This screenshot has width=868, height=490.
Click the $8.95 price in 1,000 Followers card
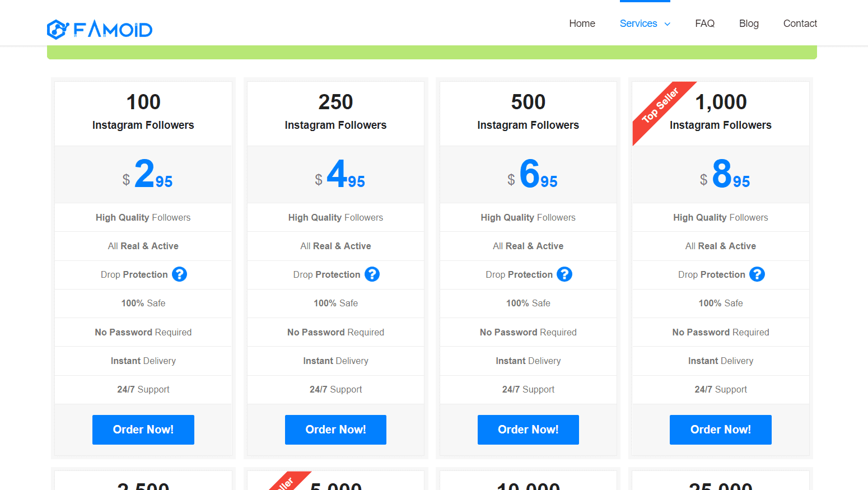click(x=725, y=174)
